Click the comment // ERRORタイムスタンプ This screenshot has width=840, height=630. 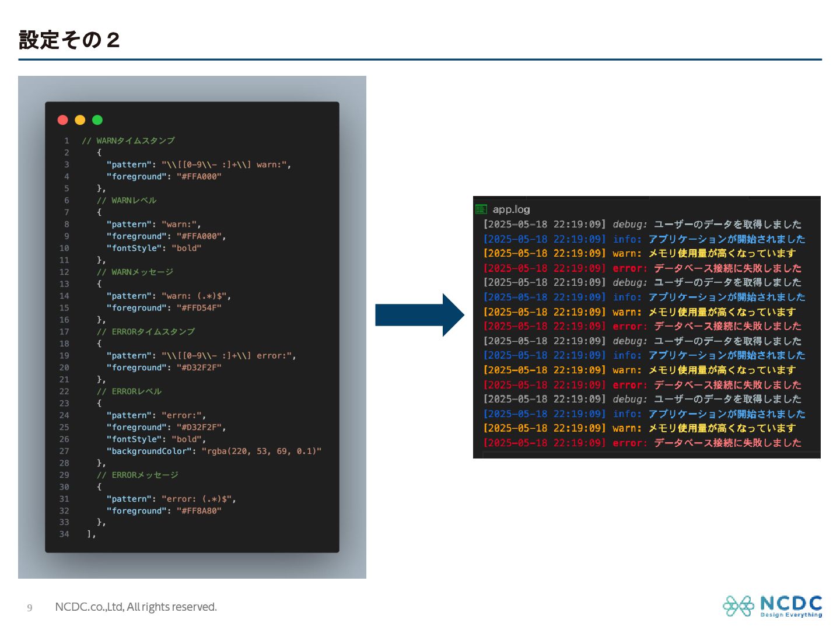coord(146,332)
